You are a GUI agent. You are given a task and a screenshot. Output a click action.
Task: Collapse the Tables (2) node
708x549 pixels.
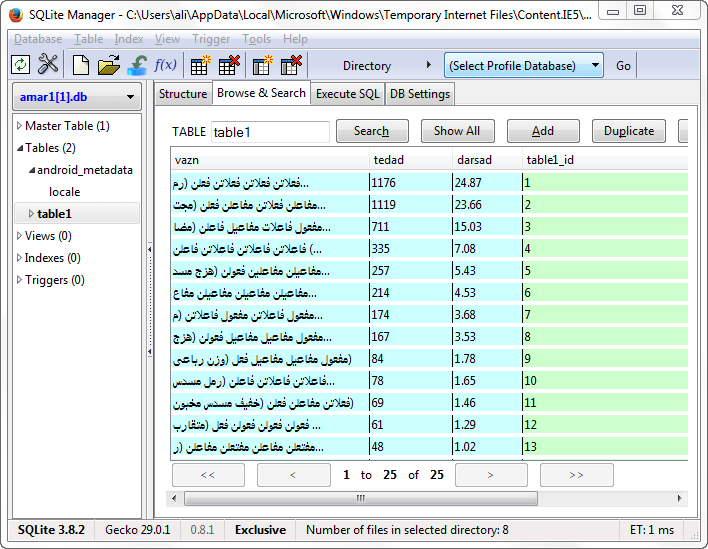click(19, 148)
